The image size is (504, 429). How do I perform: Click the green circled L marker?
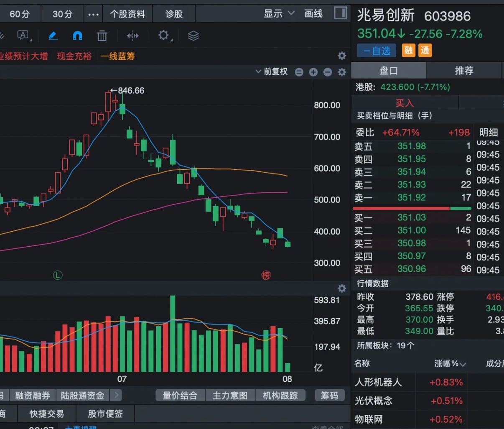click(58, 275)
